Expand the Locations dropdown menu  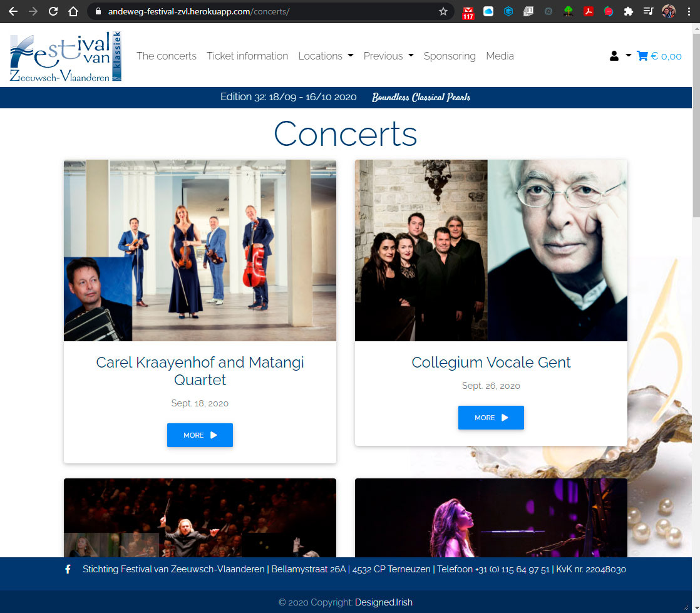326,56
